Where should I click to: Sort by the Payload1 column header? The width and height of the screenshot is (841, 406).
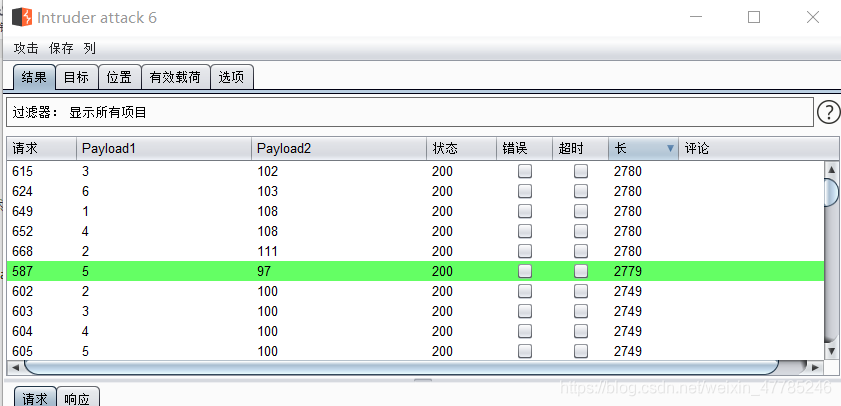point(164,149)
